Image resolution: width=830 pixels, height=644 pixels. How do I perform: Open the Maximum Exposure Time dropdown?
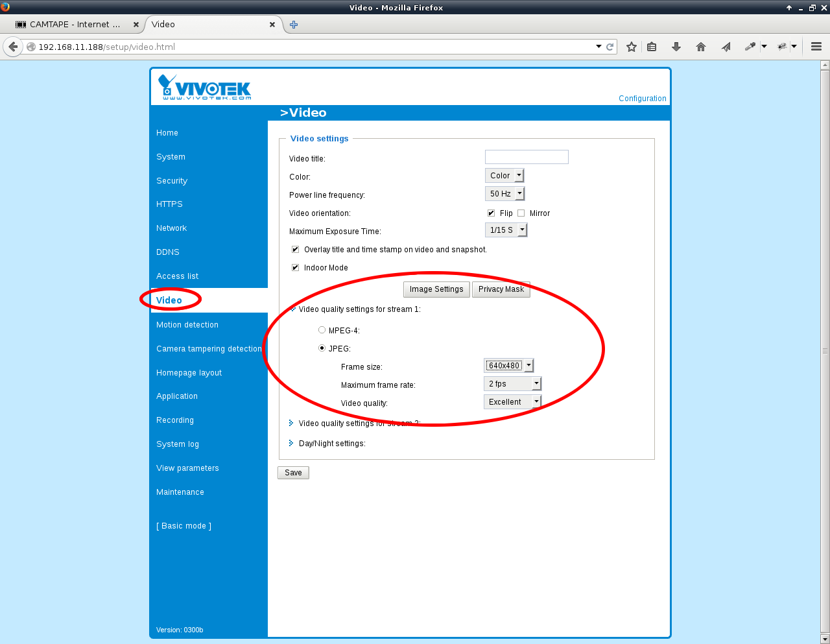point(506,230)
